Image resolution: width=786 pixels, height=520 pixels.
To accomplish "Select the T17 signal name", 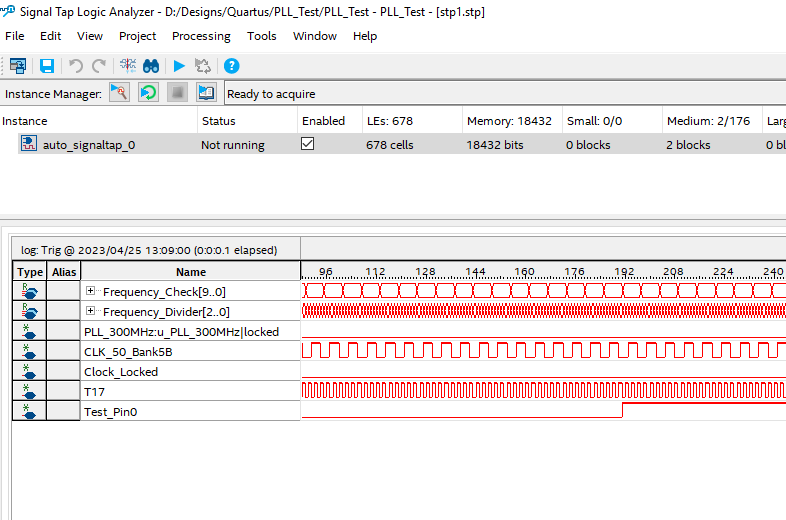I will (x=94, y=392).
